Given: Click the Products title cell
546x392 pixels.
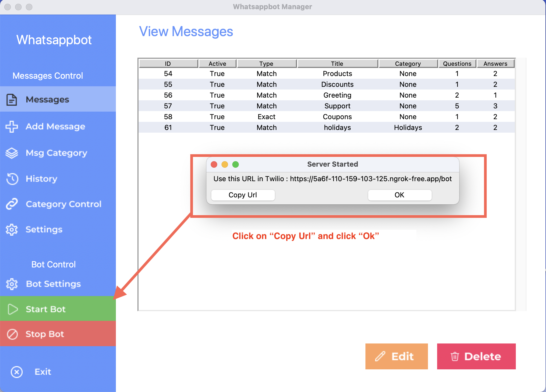Looking at the screenshot, I should [337, 74].
